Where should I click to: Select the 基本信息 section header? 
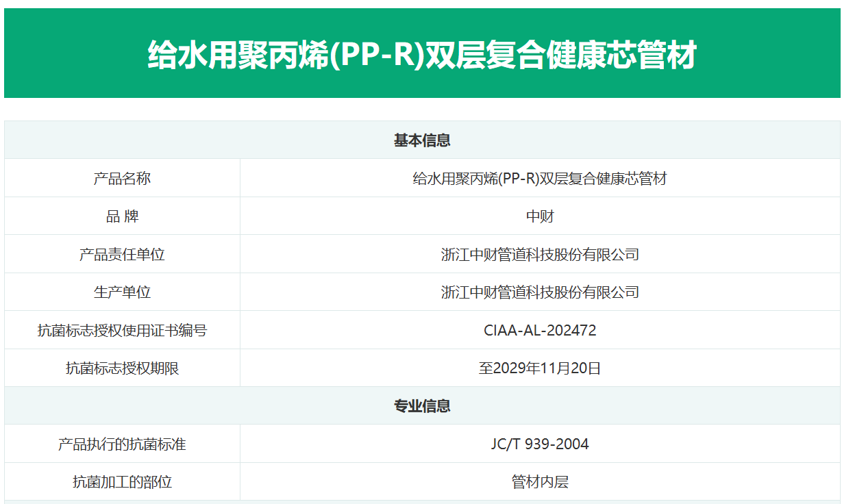pos(422,140)
